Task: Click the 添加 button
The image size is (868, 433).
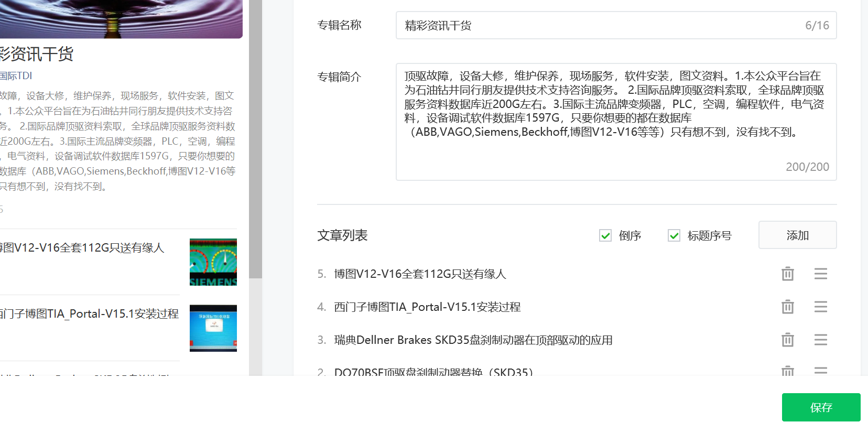Action: click(x=797, y=235)
